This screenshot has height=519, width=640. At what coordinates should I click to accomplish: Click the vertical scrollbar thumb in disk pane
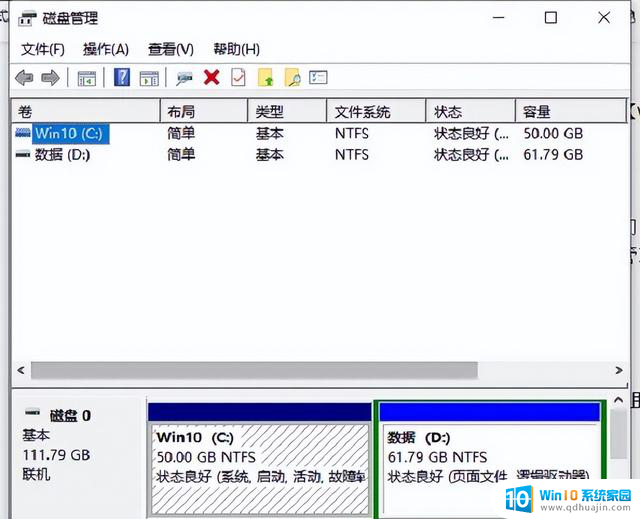coord(619,435)
